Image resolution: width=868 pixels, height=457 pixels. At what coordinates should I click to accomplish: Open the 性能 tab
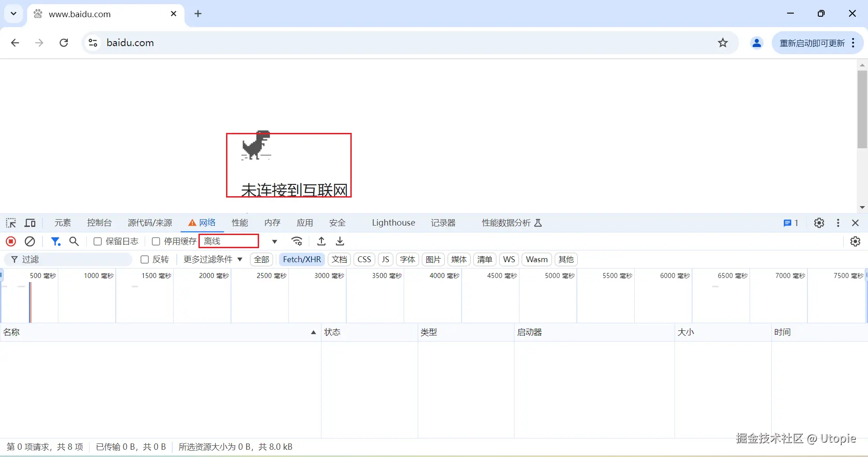240,223
